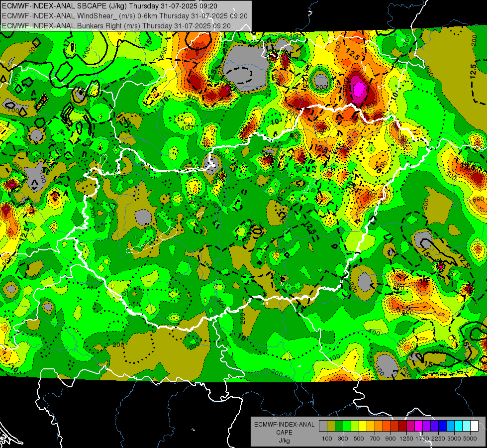The width and height of the screenshot is (487, 448).
Task: Select the pure blue legend swatch
Action: [443, 426]
